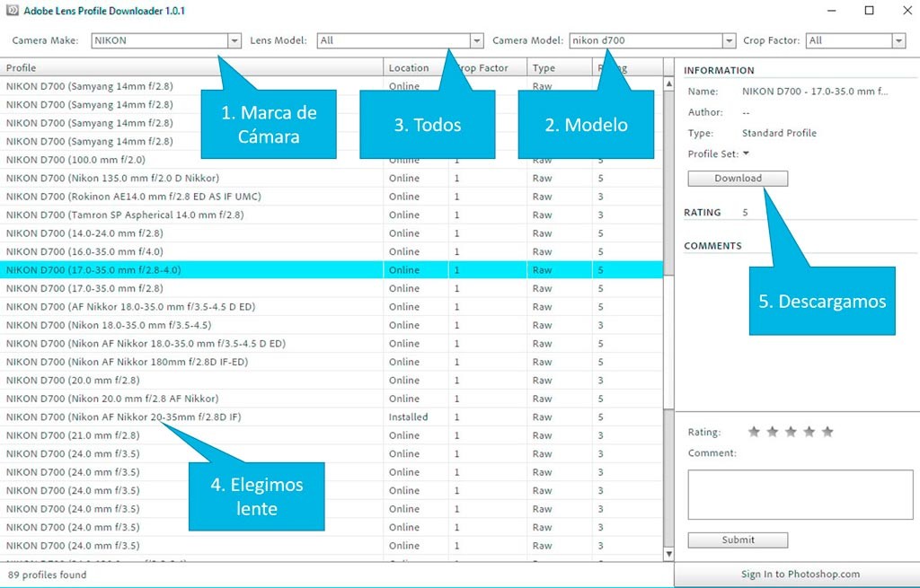Set rating using the fifth star
This screenshot has width=920, height=588.
[827, 432]
